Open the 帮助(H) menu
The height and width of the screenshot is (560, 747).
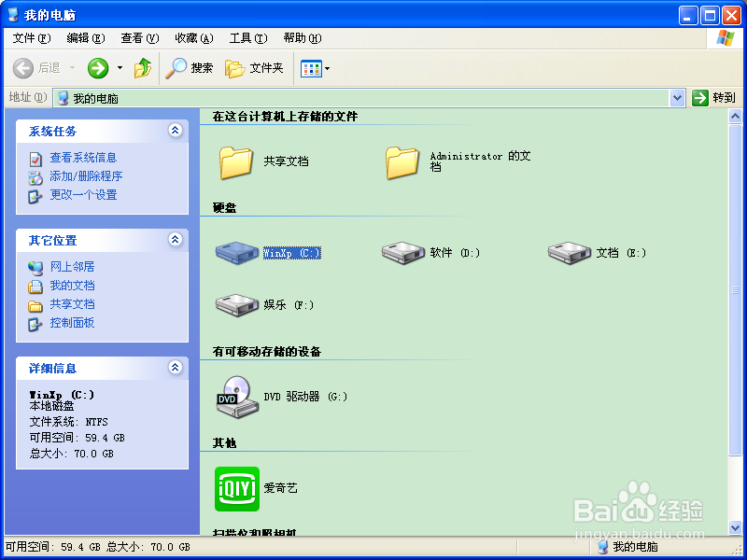(x=302, y=38)
